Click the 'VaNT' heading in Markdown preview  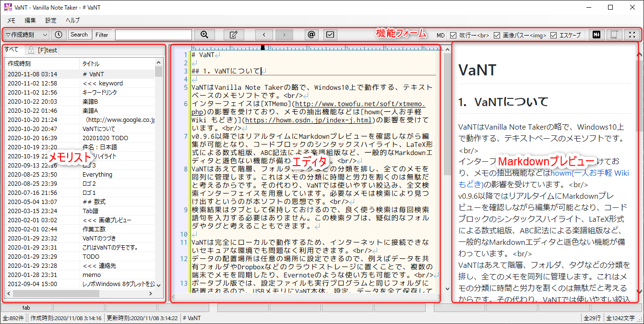(x=477, y=70)
